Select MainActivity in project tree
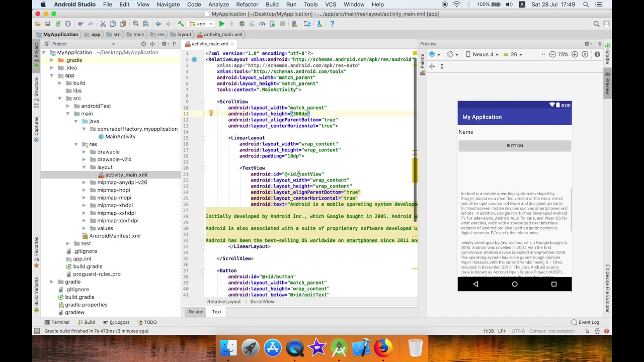Screen dimensions: 644x362 pyautogui.click(x=120, y=137)
